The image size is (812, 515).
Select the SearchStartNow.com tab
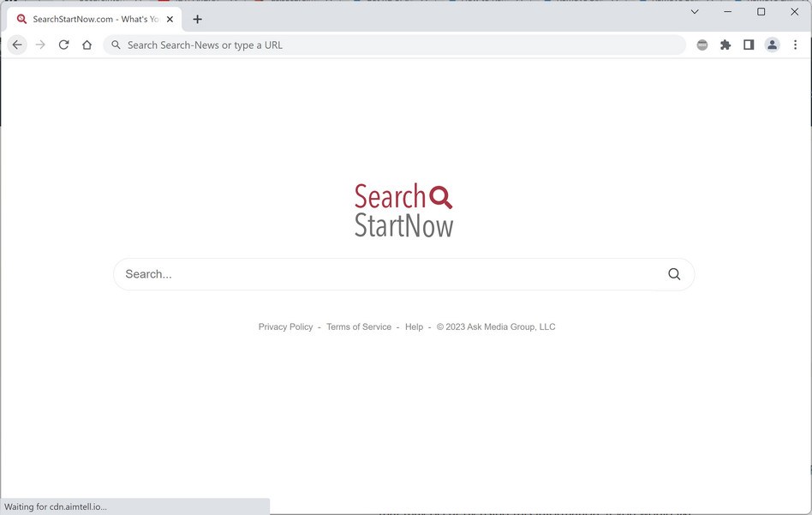pyautogui.click(x=94, y=19)
